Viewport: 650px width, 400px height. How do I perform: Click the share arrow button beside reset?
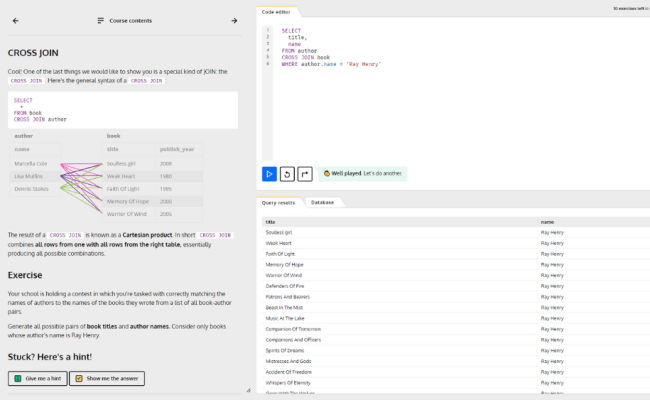[x=305, y=174]
